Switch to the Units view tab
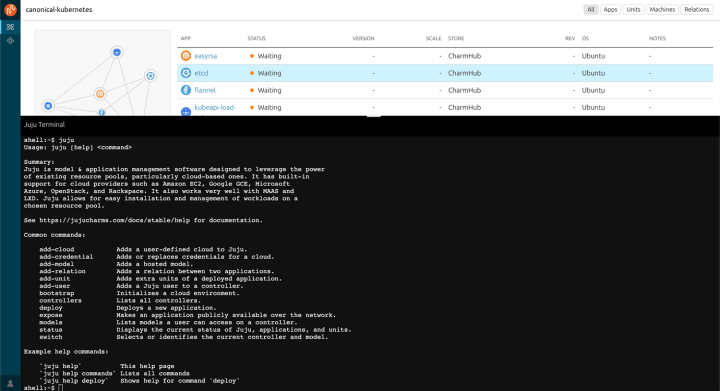Viewport: 720px width, 391px height. point(633,9)
